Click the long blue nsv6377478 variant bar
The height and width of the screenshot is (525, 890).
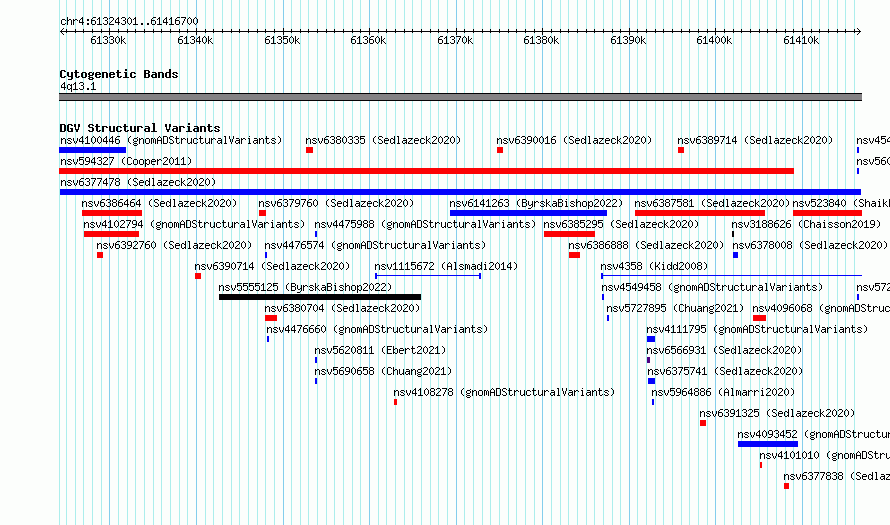pos(460,192)
